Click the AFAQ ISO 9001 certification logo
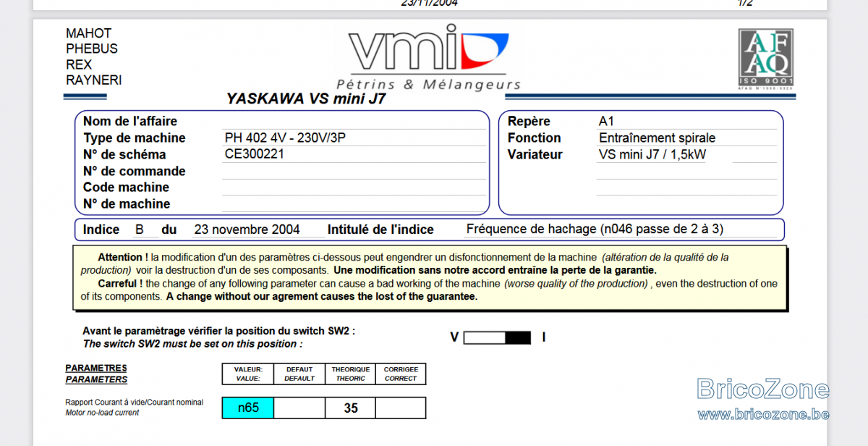The height and width of the screenshot is (446, 868). point(765,59)
